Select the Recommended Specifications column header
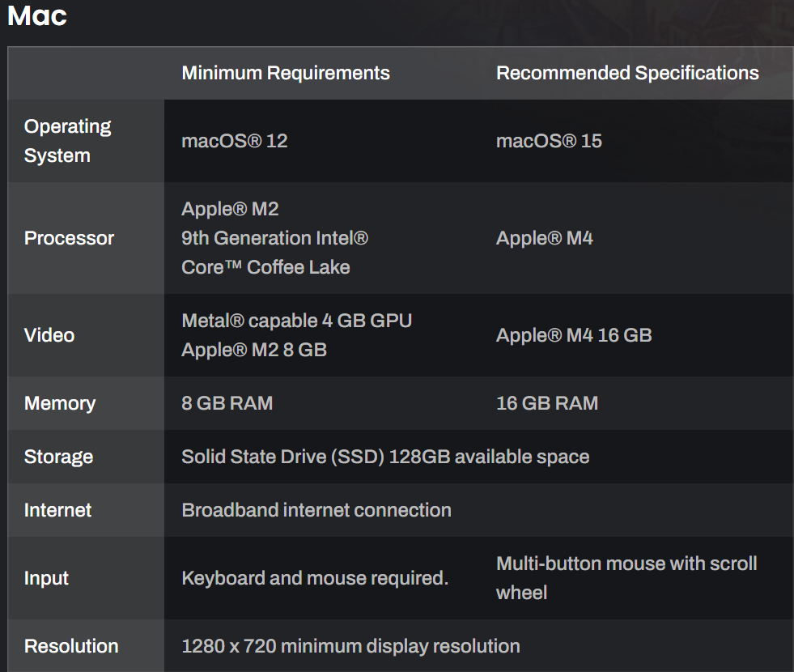Image resolution: width=794 pixels, height=672 pixels. click(x=627, y=73)
